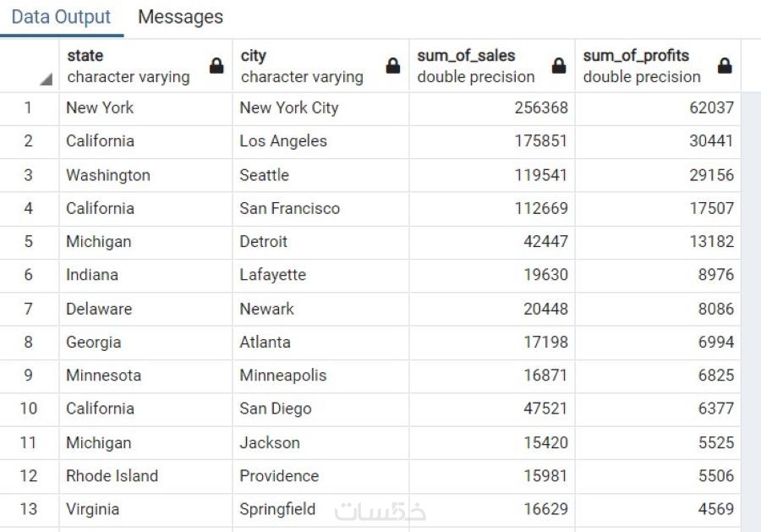Select the state column header name
761x532 pixels.
coord(85,56)
